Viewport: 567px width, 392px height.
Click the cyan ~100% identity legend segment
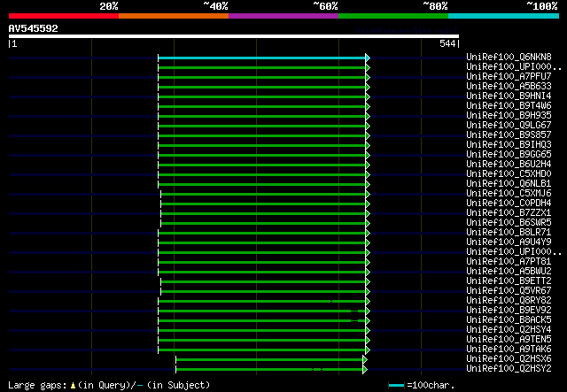(504, 16)
